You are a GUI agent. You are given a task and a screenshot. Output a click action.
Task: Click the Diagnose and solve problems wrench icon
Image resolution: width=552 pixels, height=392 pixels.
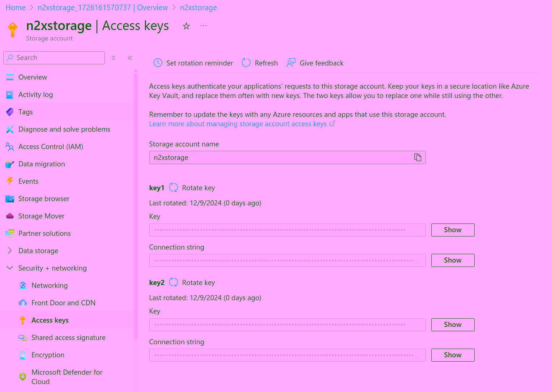pyautogui.click(x=10, y=129)
